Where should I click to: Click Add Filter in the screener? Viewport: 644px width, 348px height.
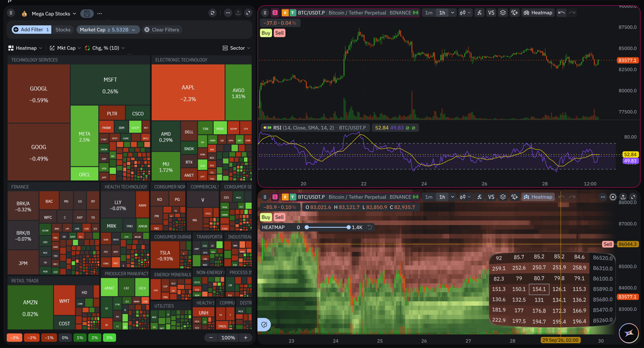[x=31, y=30]
